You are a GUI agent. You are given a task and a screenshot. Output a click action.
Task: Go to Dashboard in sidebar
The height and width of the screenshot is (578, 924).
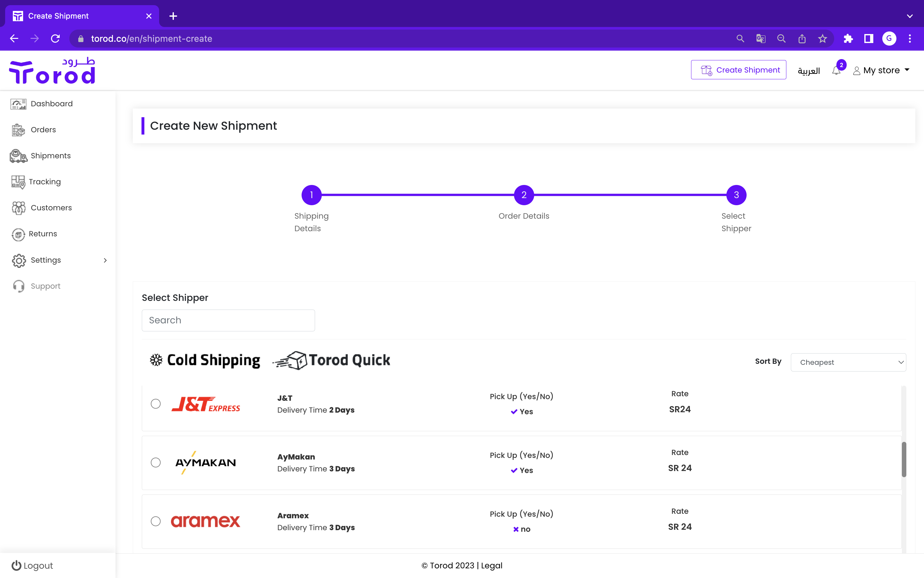point(52,104)
